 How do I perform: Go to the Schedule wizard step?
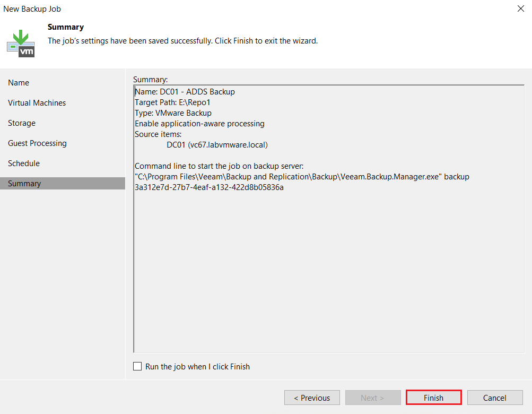[24, 163]
